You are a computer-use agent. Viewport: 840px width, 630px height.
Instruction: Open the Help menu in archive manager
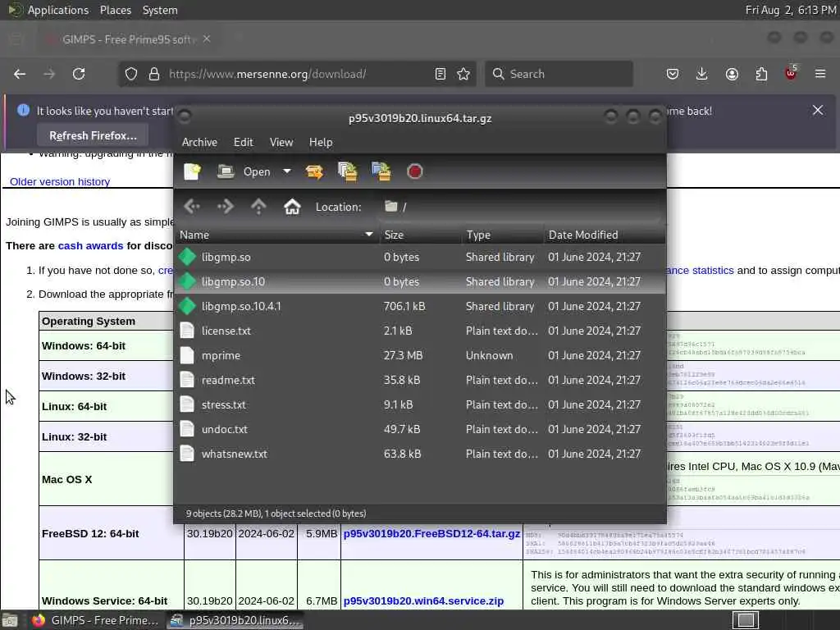coord(321,143)
